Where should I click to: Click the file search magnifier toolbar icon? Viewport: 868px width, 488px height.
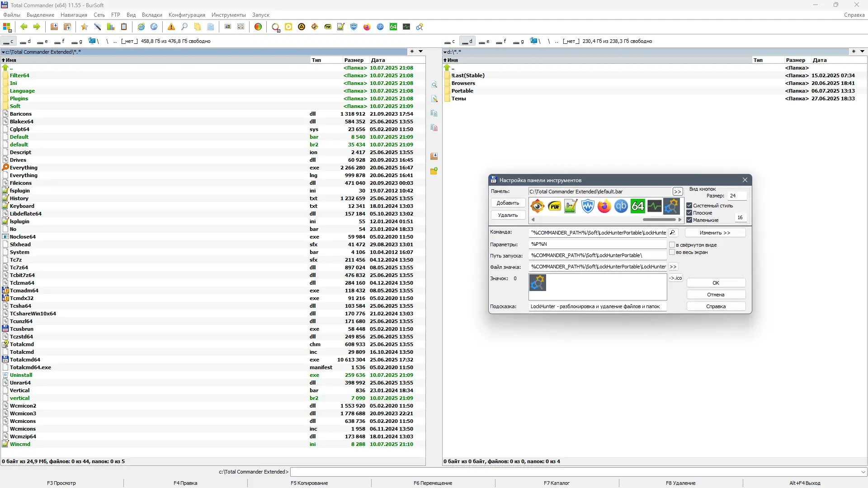[184, 27]
